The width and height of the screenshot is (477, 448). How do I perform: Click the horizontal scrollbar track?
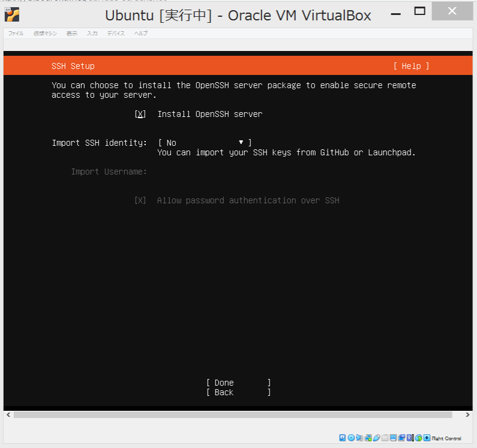pos(233,415)
